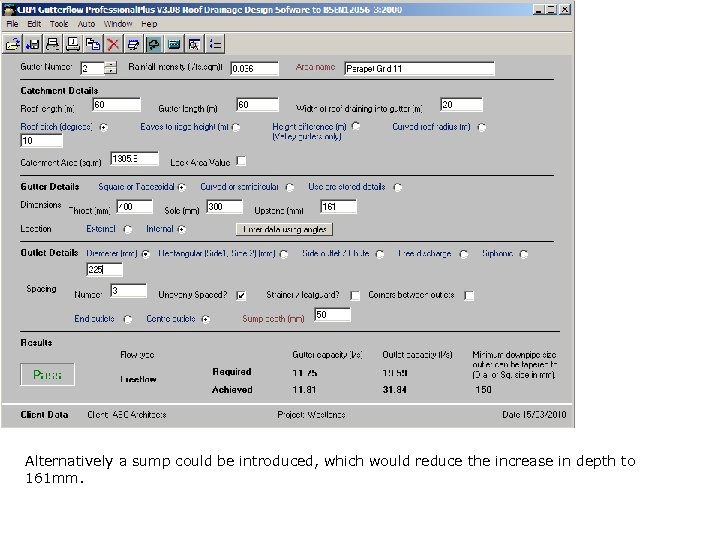Select Siphonic outlet option
720x540 pixels.
coord(523,254)
